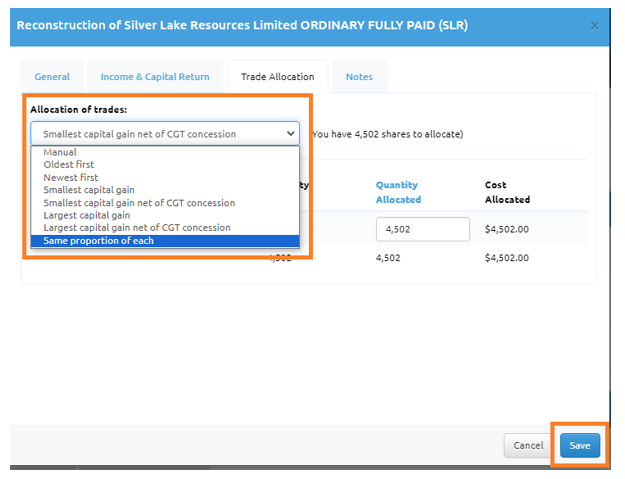Select Oldest first from the list
The image size is (625, 479).
click(69, 165)
